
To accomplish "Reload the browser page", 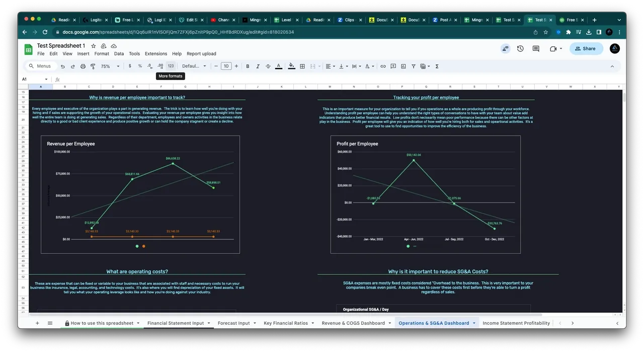I will 45,32.
